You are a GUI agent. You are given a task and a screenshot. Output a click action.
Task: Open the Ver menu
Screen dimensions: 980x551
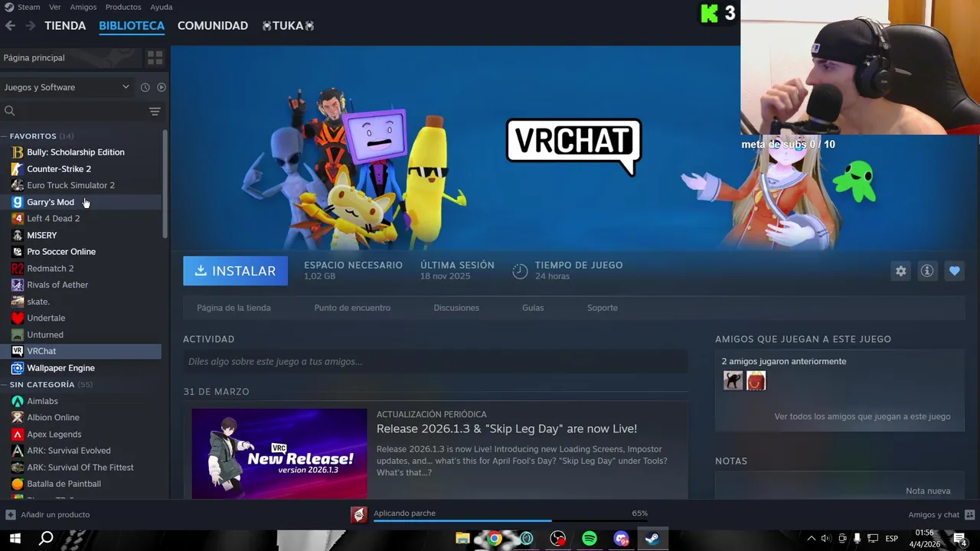pos(55,7)
